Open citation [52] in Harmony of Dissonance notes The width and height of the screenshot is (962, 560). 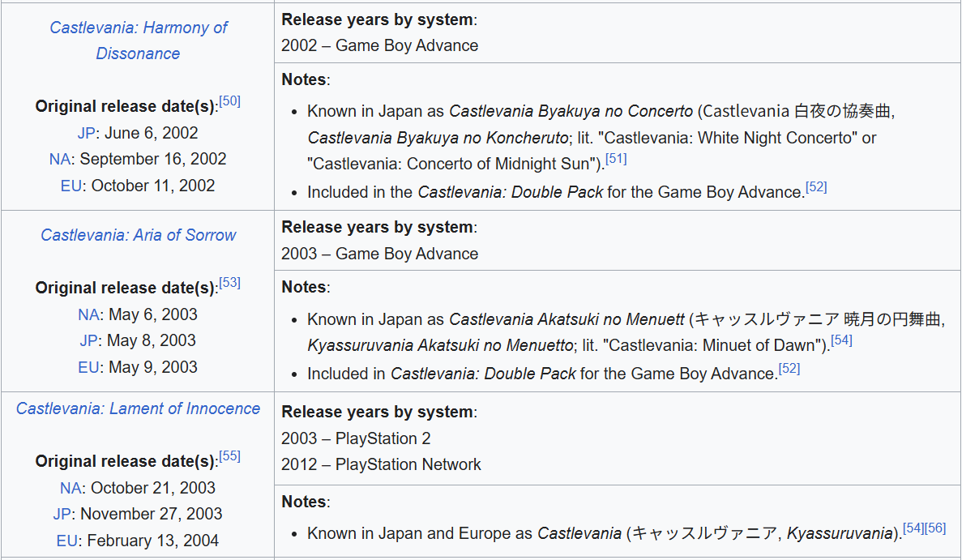(816, 187)
